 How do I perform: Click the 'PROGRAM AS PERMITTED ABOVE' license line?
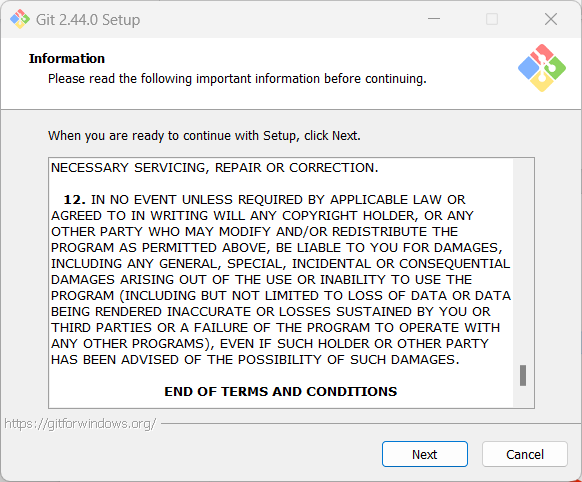pos(277,247)
